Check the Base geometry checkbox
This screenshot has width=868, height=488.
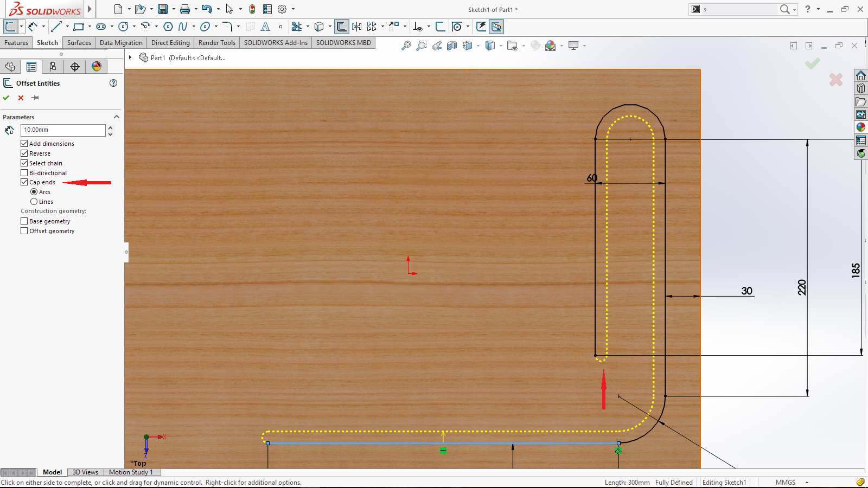[24, 221]
